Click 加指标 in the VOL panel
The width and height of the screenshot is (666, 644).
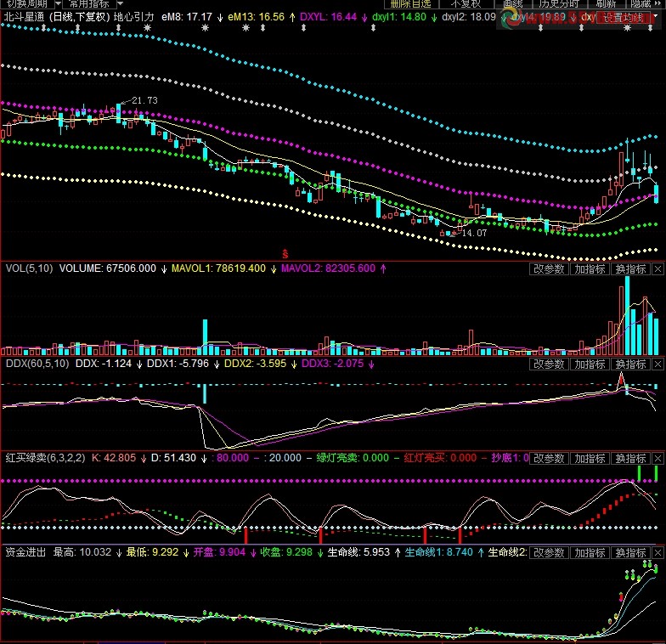click(590, 268)
